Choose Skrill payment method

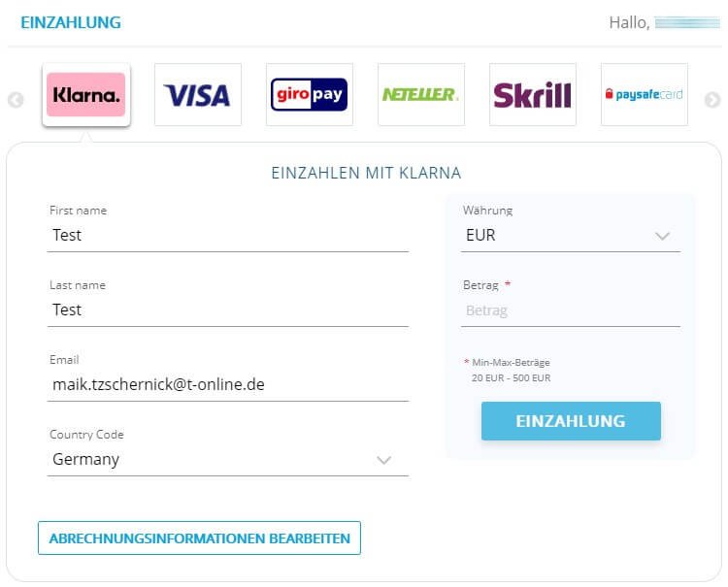point(533,95)
